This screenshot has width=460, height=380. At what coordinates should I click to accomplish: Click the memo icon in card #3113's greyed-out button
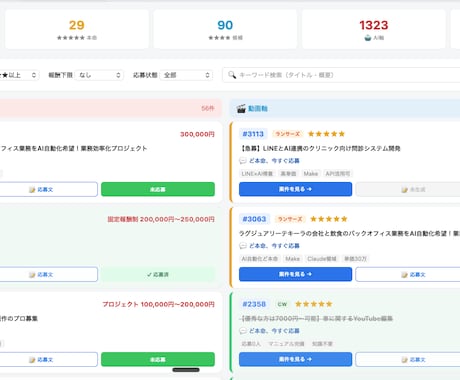click(x=404, y=190)
